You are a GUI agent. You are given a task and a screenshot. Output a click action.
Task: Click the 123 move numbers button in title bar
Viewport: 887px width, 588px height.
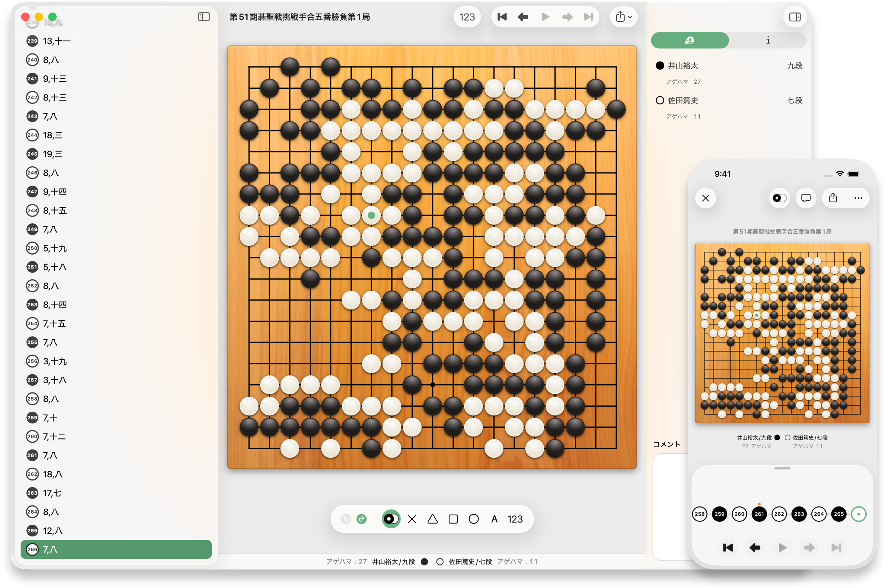pyautogui.click(x=467, y=17)
